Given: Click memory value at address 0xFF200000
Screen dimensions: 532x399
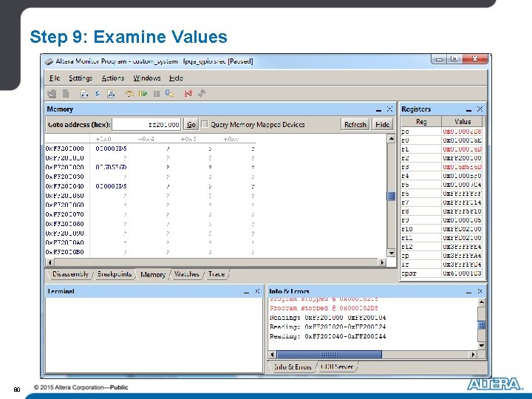Looking at the screenshot, I should 111,149.
